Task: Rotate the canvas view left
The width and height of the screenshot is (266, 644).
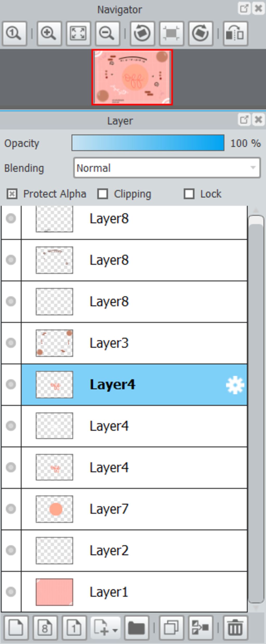Action: (x=142, y=34)
